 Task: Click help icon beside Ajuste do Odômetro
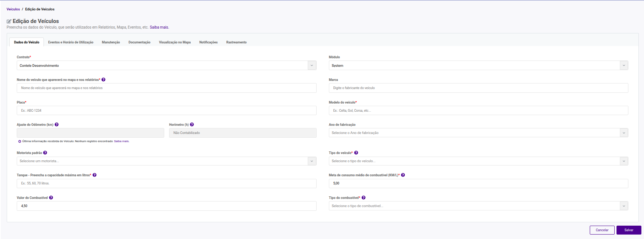[56, 125]
